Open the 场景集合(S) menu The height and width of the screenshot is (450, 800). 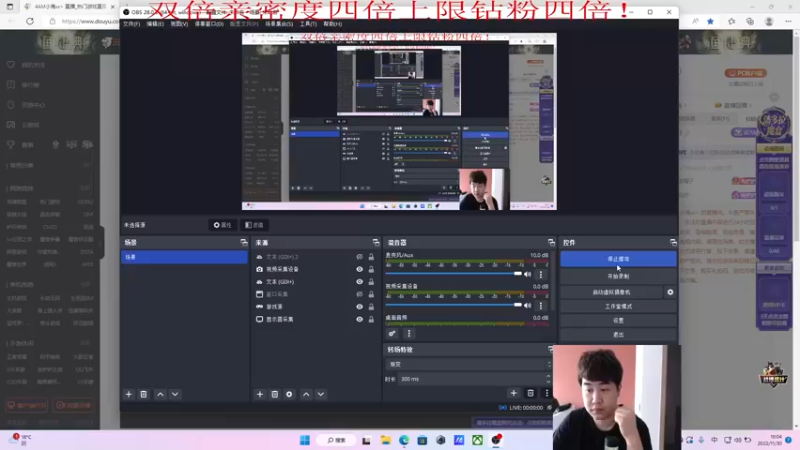(279, 24)
